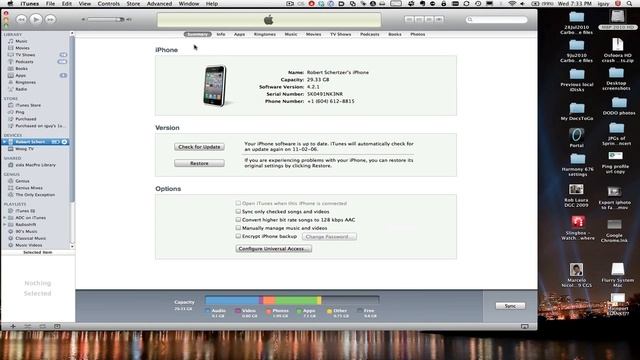Switch to the Ringtones tab
The image size is (640, 360).
tap(264, 34)
